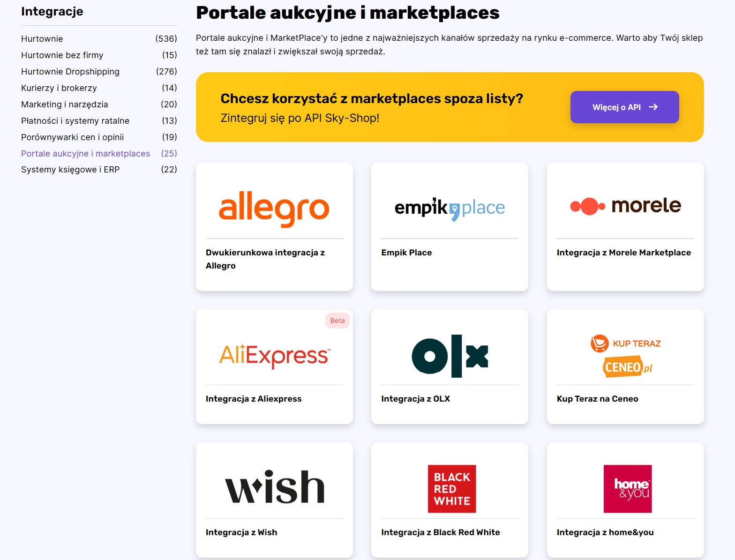Open Płatności i systemy ratalne category
Screen dimensions: 735x560
[x=75, y=121]
